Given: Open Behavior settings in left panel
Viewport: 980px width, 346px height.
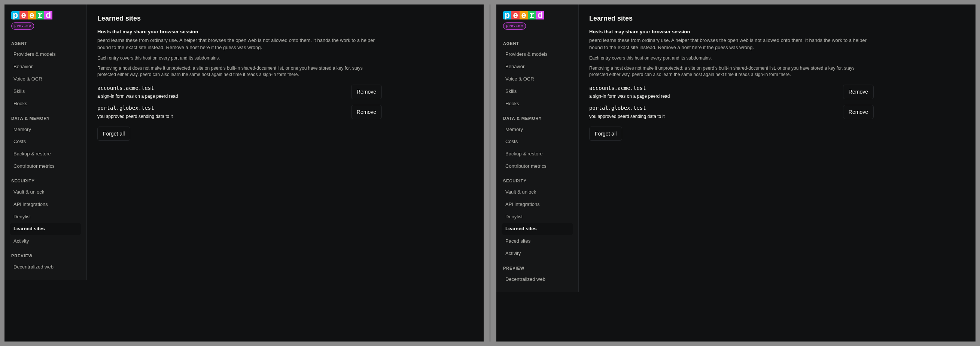Looking at the screenshot, I should point(45,67).
